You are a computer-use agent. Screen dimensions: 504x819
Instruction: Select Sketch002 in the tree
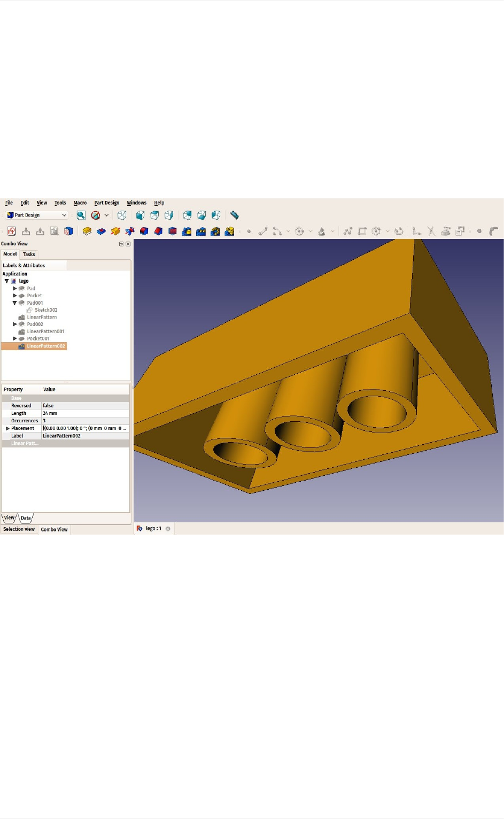click(x=46, y=310)
